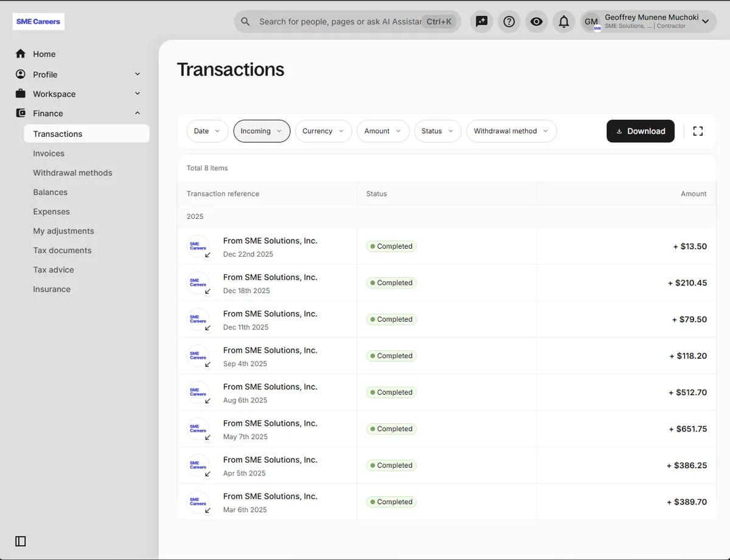Screen dimensions: 730x560
Task: Expand the Workspace section chevron
Action: (x=137, y=94)
